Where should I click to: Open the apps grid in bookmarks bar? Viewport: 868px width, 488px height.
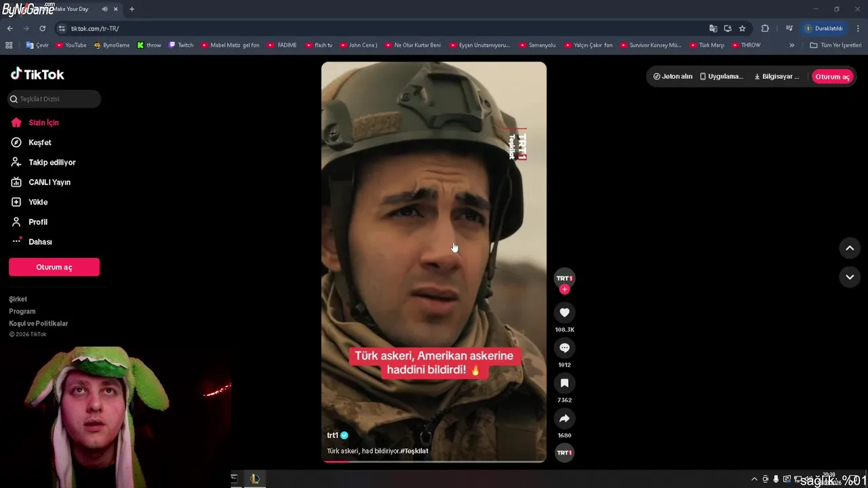[x=9, y=45]
